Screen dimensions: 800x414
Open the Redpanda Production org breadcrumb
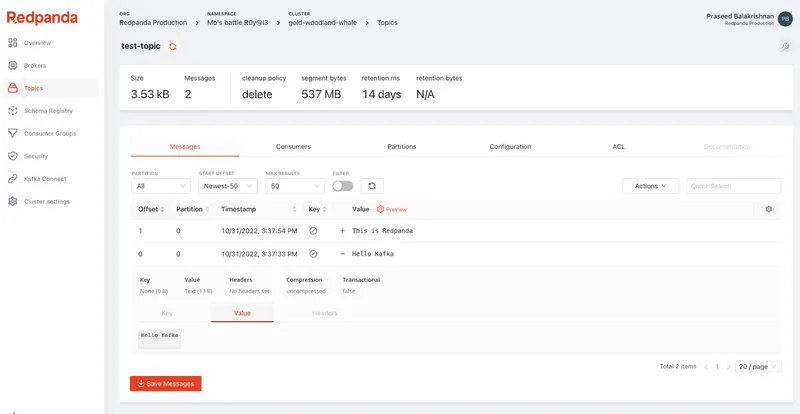click(153, 22)
